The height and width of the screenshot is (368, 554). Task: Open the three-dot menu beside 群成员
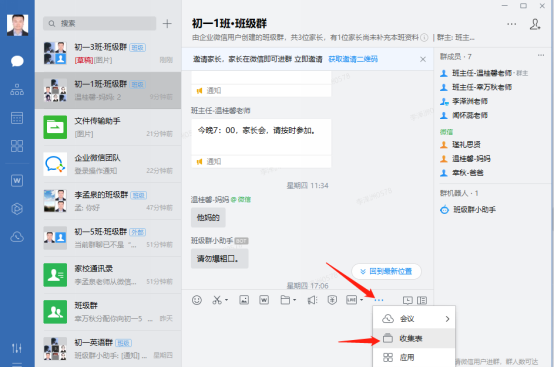click(x=541, y=55)
